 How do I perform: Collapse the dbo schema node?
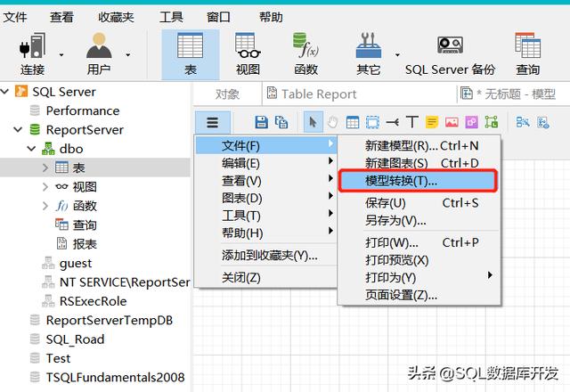click(x=31, y=149)
